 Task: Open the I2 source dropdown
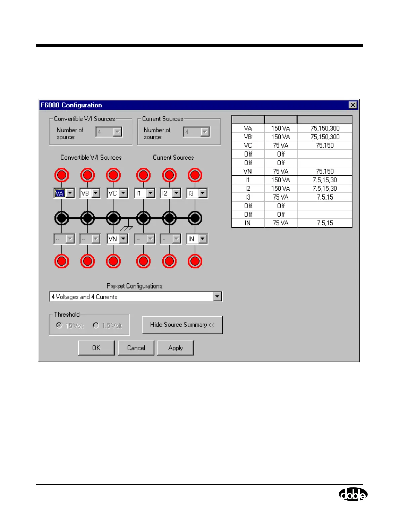177,193
